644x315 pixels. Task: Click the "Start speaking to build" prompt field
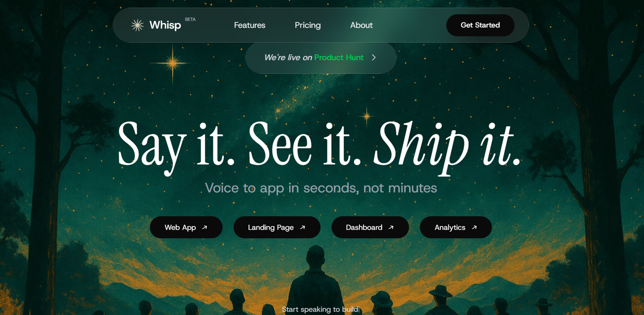pos(320,309)
